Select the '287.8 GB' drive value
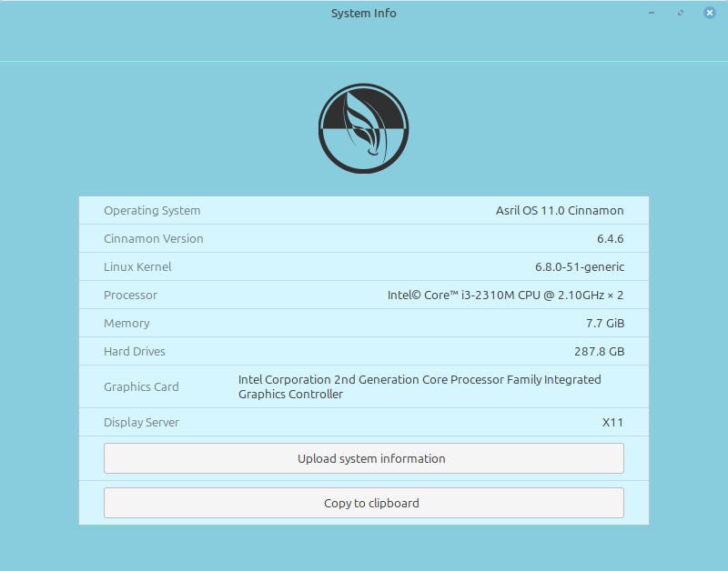Screen dimensions: 728x571 click(x=599, y=352)
